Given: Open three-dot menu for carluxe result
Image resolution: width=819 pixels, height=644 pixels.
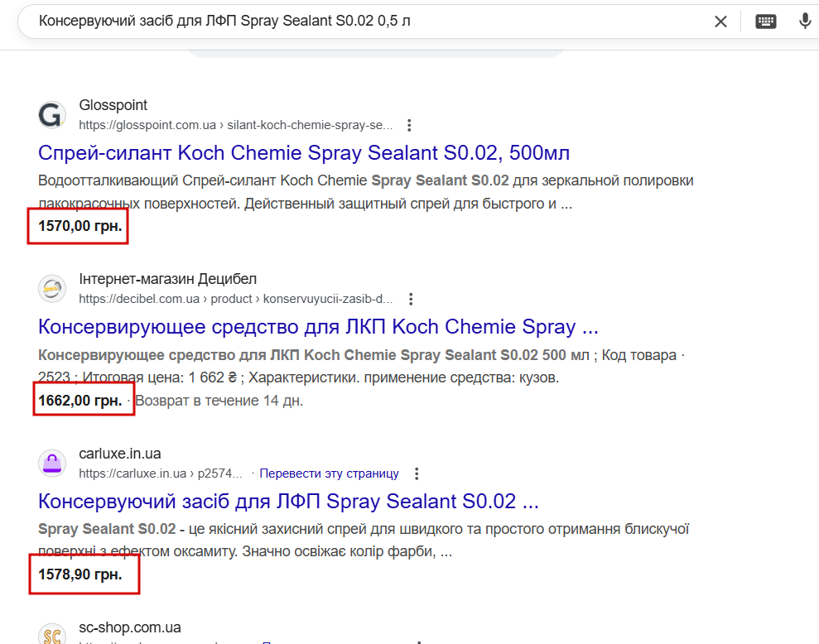Looking at the screenshot, I should (x=417, y=473).
